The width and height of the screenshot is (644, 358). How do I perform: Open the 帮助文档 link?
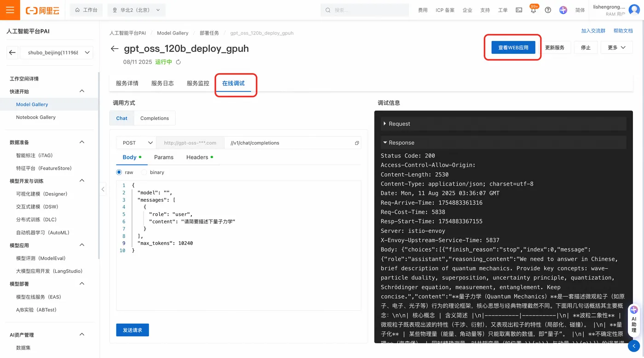pyautogui.click(x=623, y=31)
